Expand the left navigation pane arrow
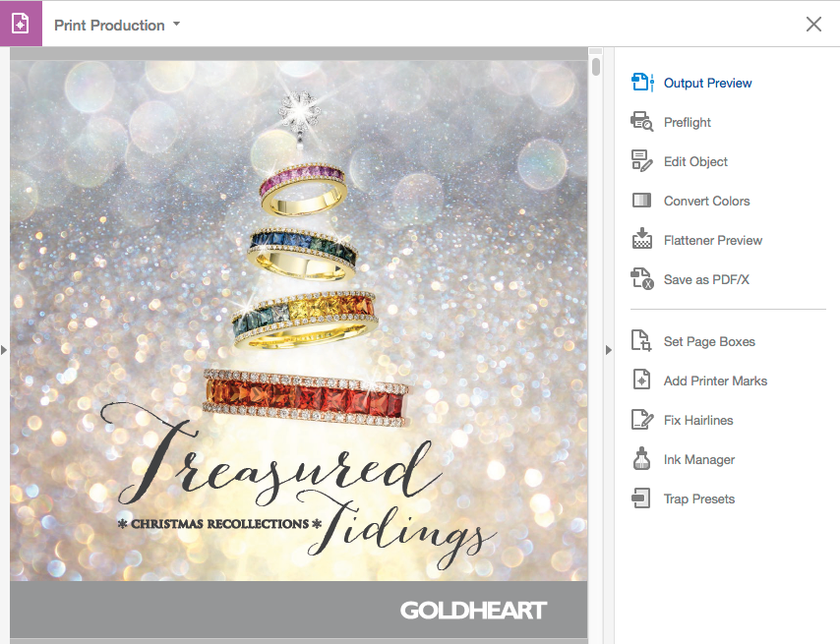Image resolution: width=840 pixels, height=644 pixels. [x=4, y=350]
